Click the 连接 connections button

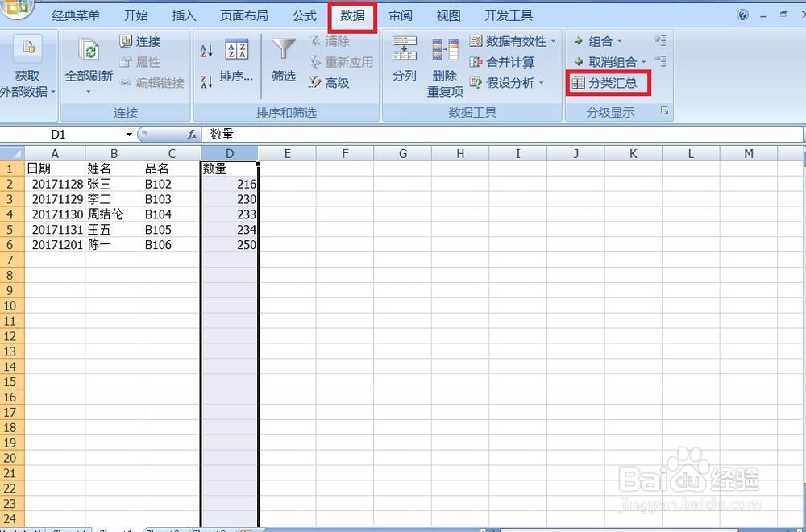(x=139, y=42)
